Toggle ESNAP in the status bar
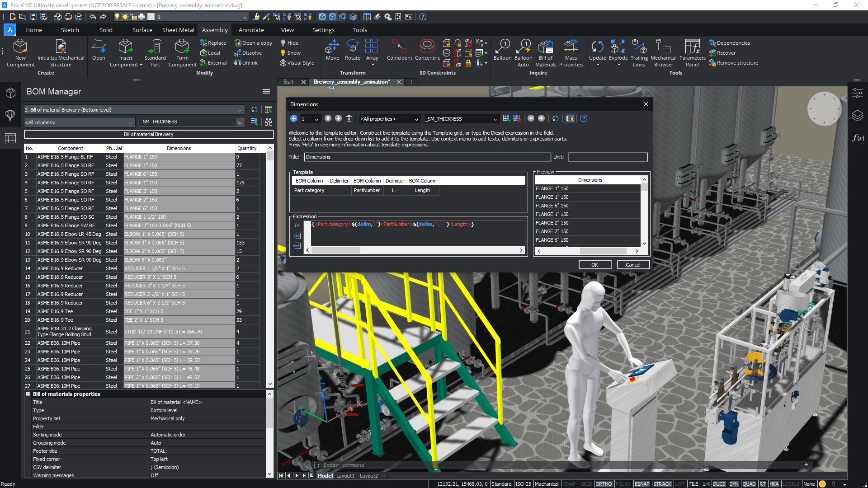 pos(642,484)
